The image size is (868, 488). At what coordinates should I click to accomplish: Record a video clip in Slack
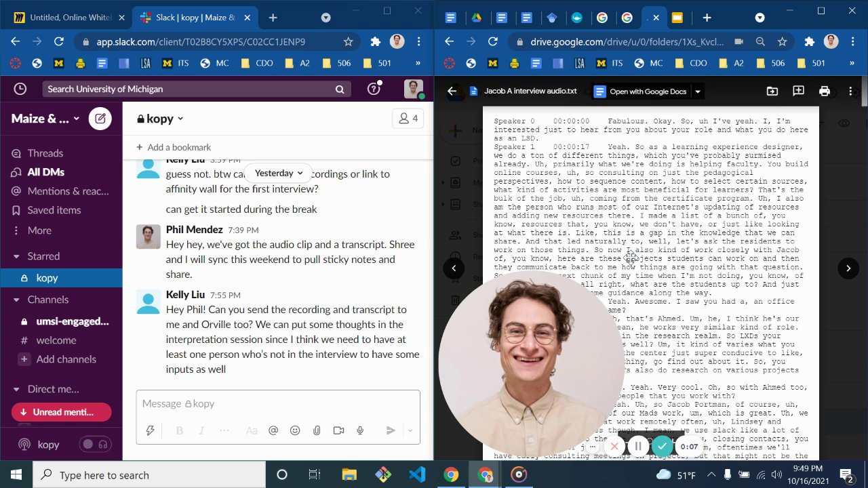338,430
